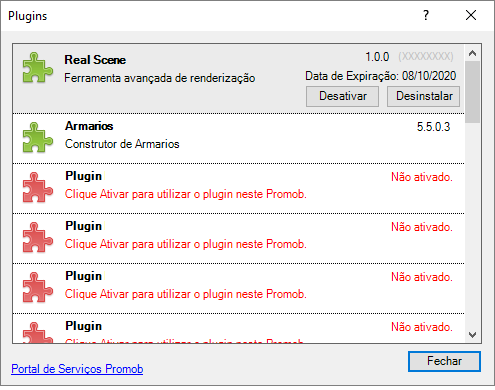Viewport: 495px width, 390px height.
Task: Click the scrollbar down arrow
Action: (472, 335)
